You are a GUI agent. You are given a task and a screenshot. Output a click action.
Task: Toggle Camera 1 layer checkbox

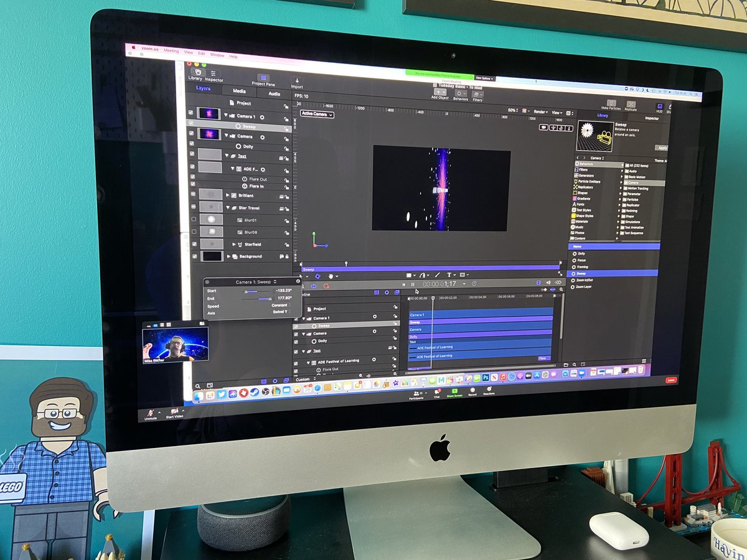pyautogui.click(x=191, y=113)
